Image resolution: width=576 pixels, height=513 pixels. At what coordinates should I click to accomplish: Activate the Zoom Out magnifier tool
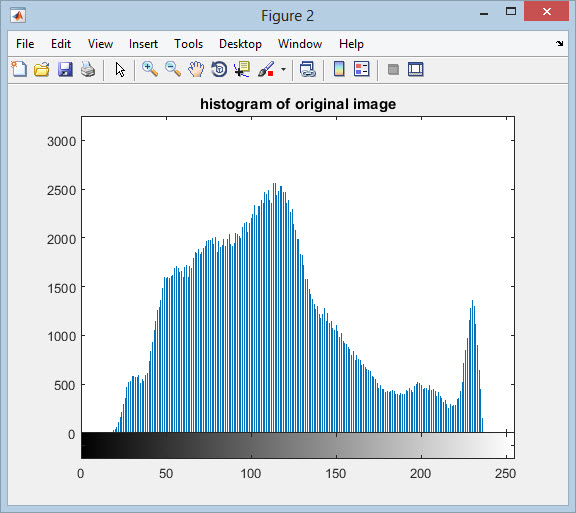point(173,69)
